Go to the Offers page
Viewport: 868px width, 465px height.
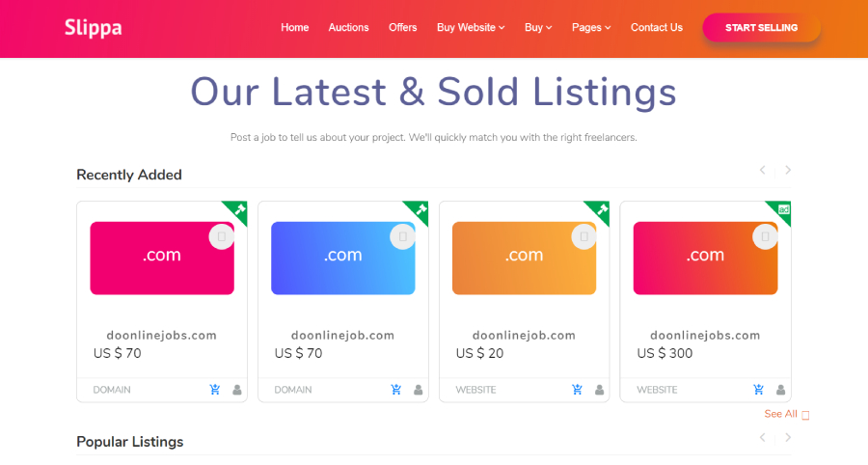pyautogui.click(x=403, y=28)
